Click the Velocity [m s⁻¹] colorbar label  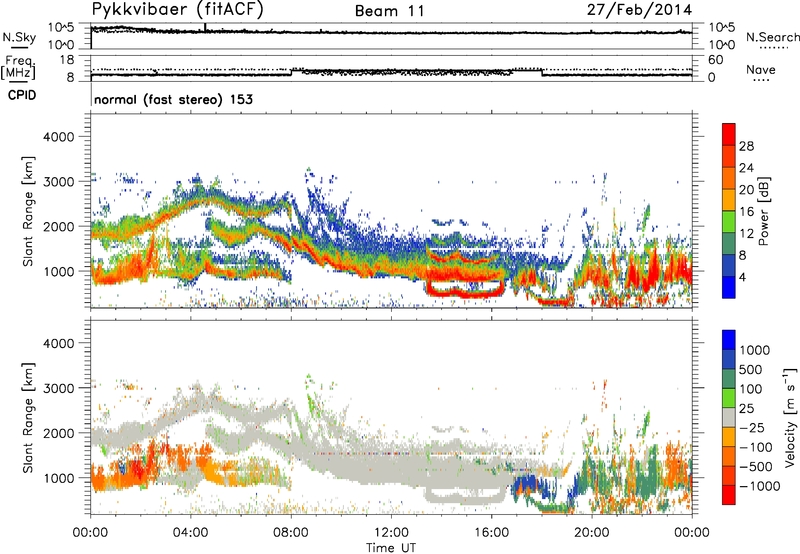[790, 417]
